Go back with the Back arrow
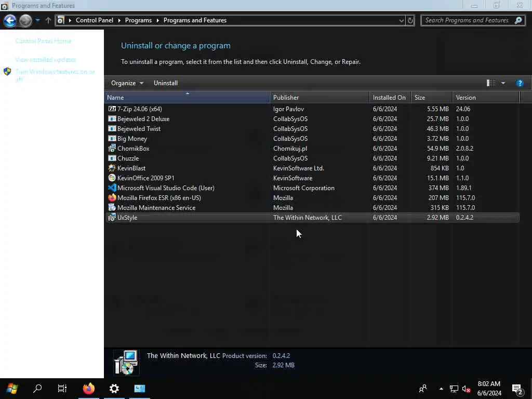 10,20
